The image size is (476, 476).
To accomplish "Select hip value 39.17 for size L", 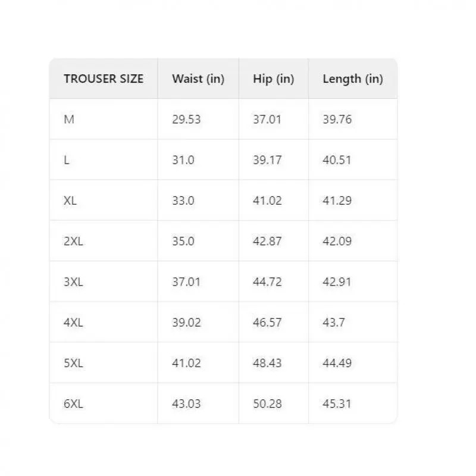I will tap(267, 160).
